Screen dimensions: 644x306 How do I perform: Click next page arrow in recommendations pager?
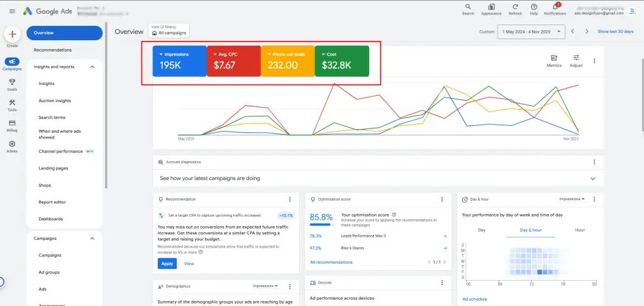[445, 262]
